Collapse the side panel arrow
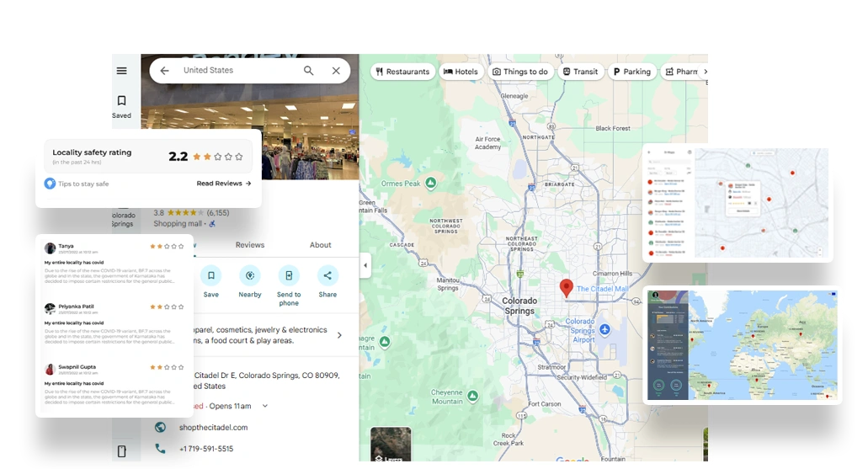Image resolution: width=868 pixels, height=469 pixels. click(365, 265)
